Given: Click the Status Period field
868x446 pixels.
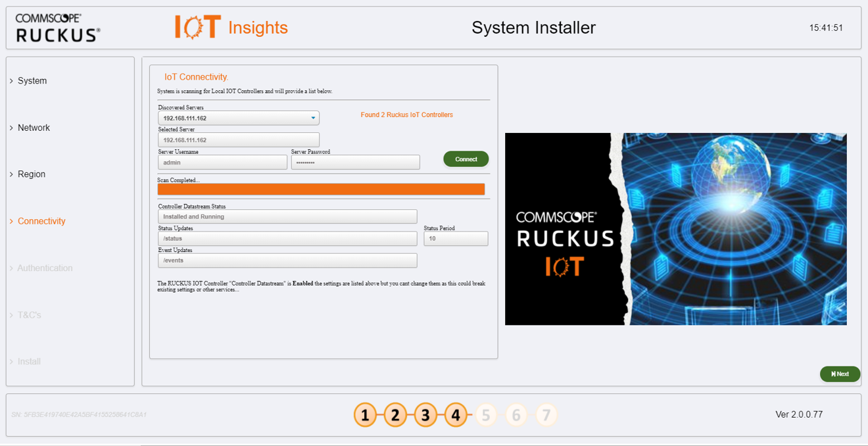Looking at the screenshot, I should click(456, 238).
